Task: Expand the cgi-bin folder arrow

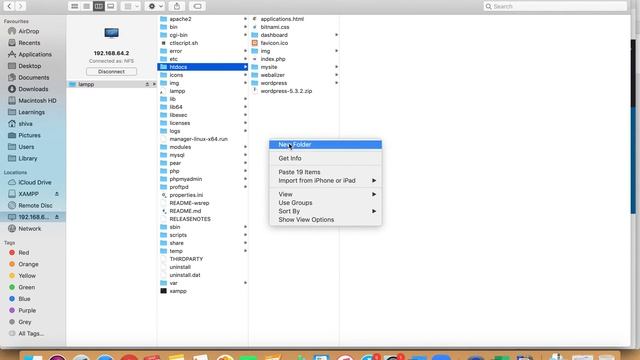Action: tap(245, 35)
